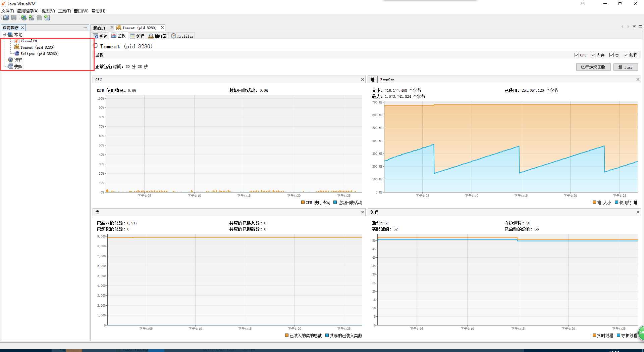Select the 快照 (Snapshots) tree node
This screenshot has width=644, height=352.
point(18,67)
